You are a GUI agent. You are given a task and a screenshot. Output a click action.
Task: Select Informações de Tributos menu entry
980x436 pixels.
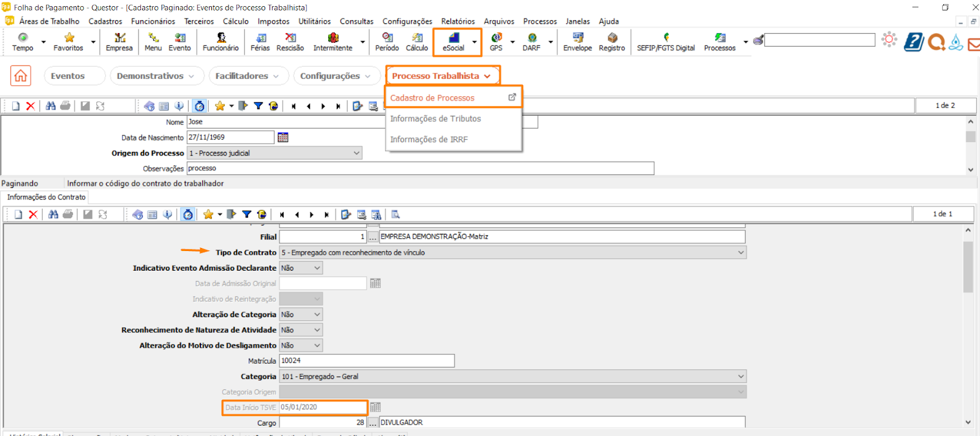(x=453, y=119)
